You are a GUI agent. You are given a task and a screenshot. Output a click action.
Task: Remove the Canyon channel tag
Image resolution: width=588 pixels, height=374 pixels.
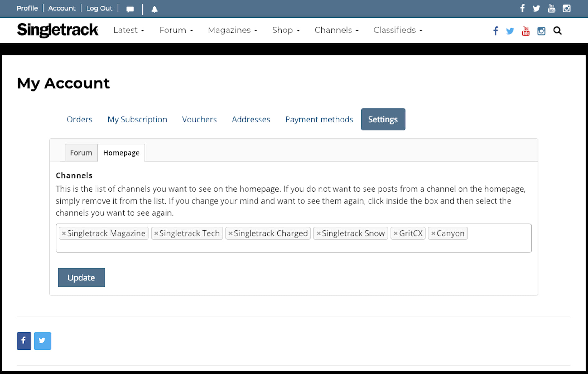[x=433, y=233]
